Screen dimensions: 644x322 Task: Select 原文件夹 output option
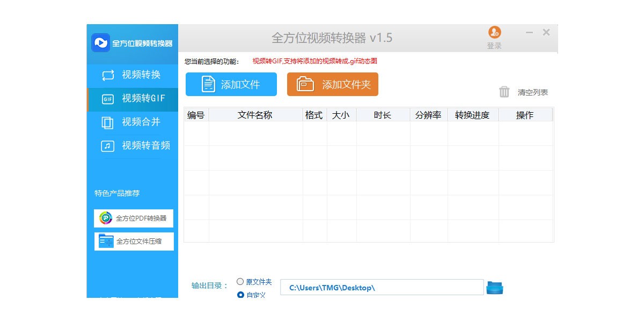pos(240,282)
